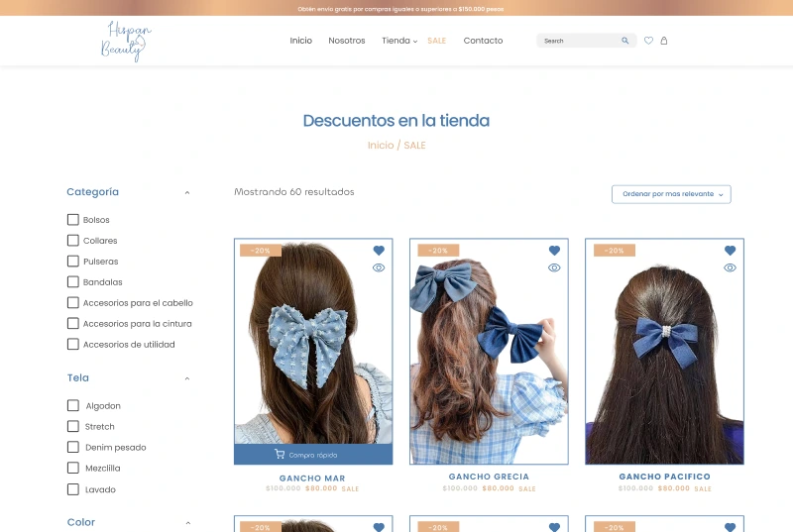Open the wishlist heart icon in header
This screenshot has width=793, height=532.
[648, 41]
